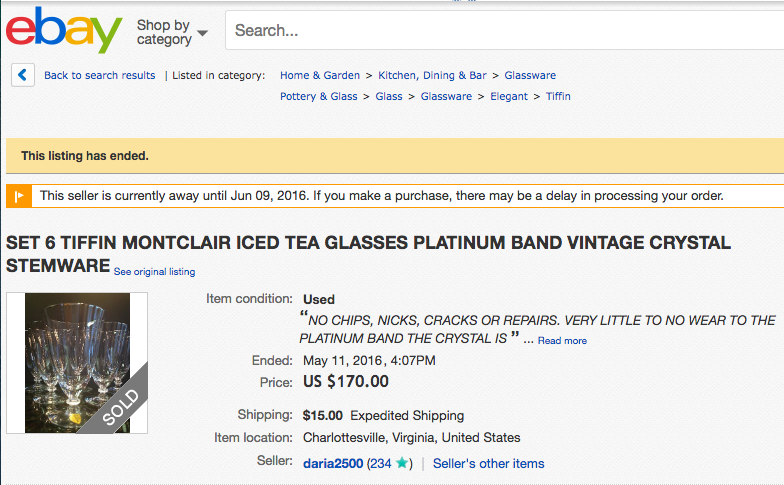The height and width of the screenshot is (485, 784).
Task: Open Home & Garden category
Action: coord(320,76)
